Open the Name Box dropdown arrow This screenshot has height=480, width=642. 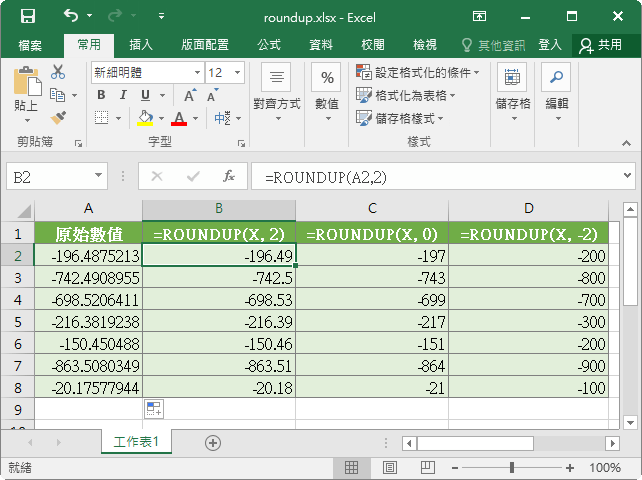click(98, 176)
